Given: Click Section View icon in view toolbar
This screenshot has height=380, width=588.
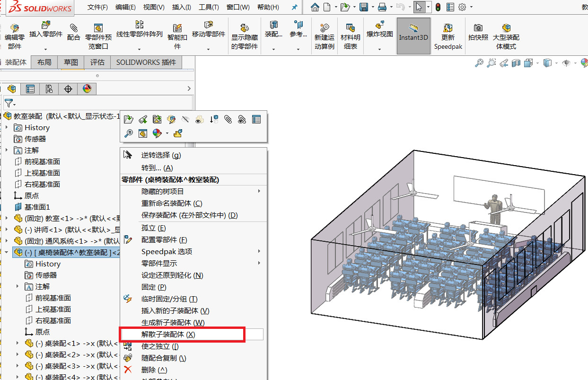Looking at the screenshot, I should pos(516,63).
